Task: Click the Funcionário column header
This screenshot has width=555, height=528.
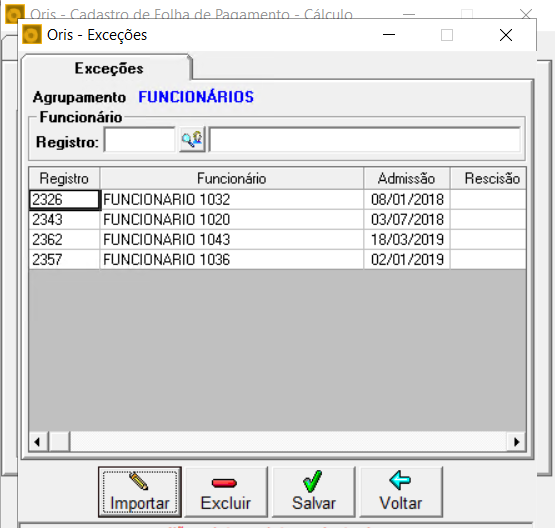Action: 232,178
